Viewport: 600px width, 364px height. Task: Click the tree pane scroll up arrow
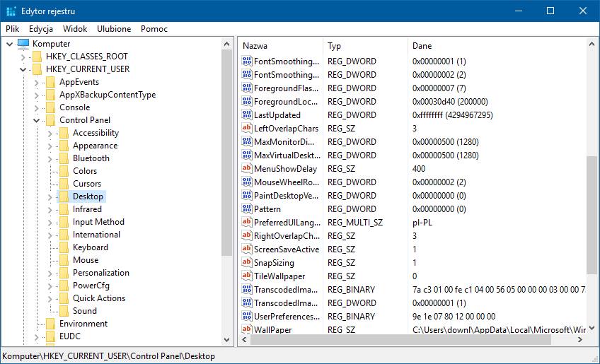click(227, 45)
